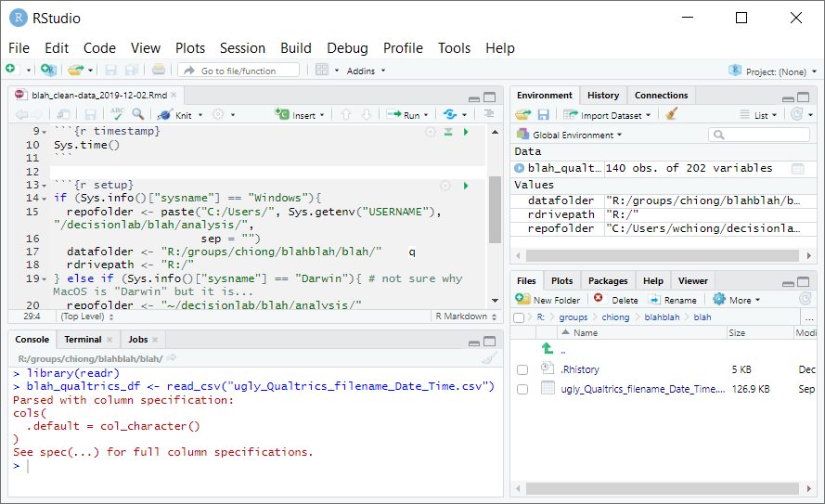Close the blah_clean-data Rmd tab
This screenshot has width=825, height=504.
click(174, 95)
